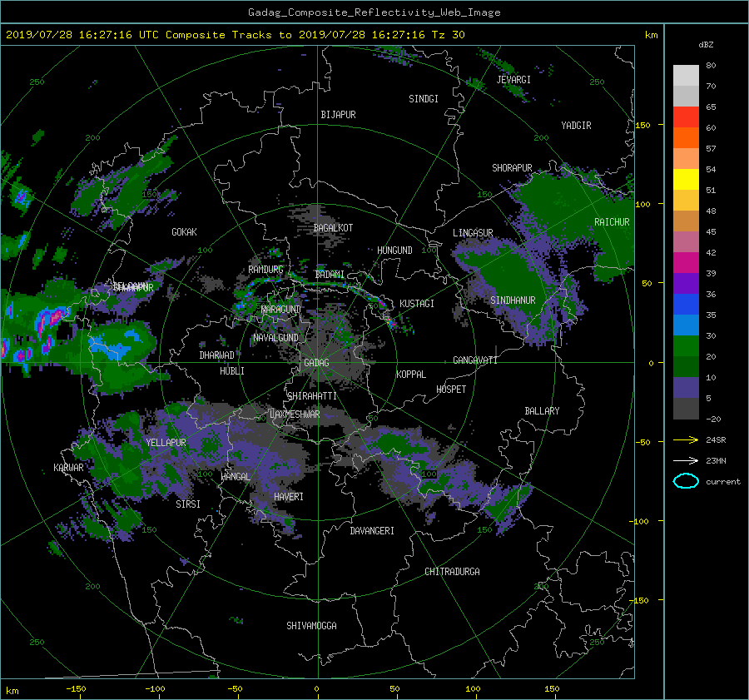Click the GOKAK city label
749x700 pixels.
tap(184, 231)
